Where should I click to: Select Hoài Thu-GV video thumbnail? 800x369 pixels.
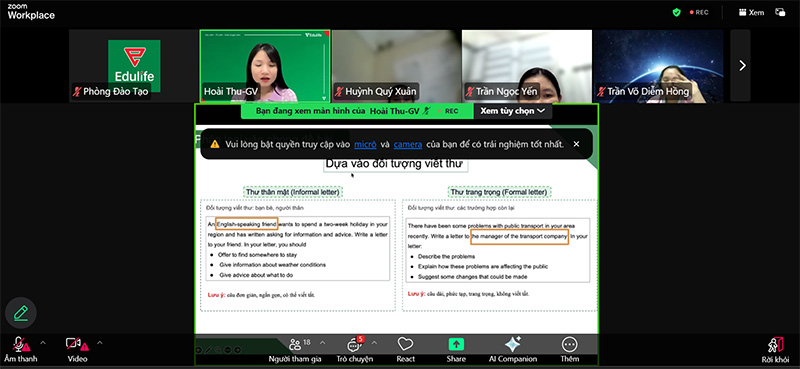pyautogui.click(x=265, y=66)
